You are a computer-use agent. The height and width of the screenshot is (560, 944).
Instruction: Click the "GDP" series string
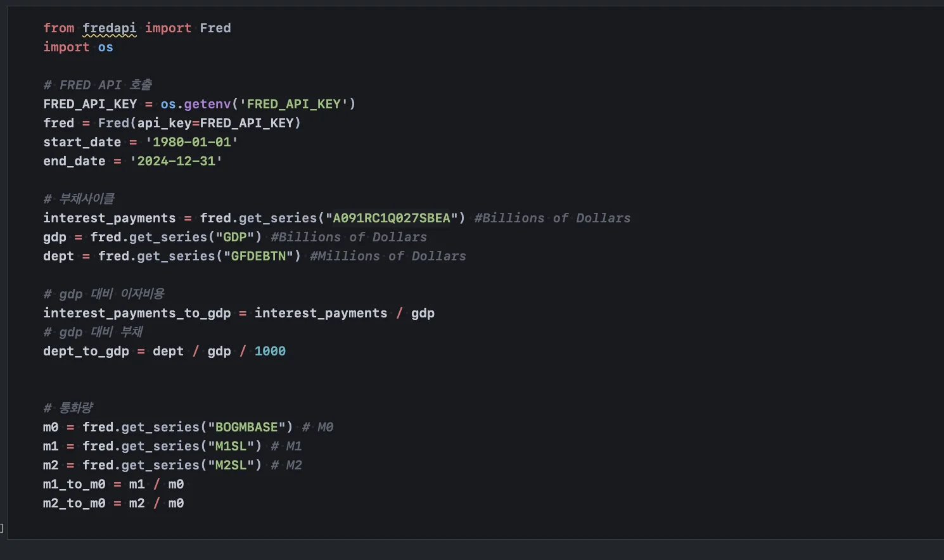pyautogui.click(x=238, y=237)
